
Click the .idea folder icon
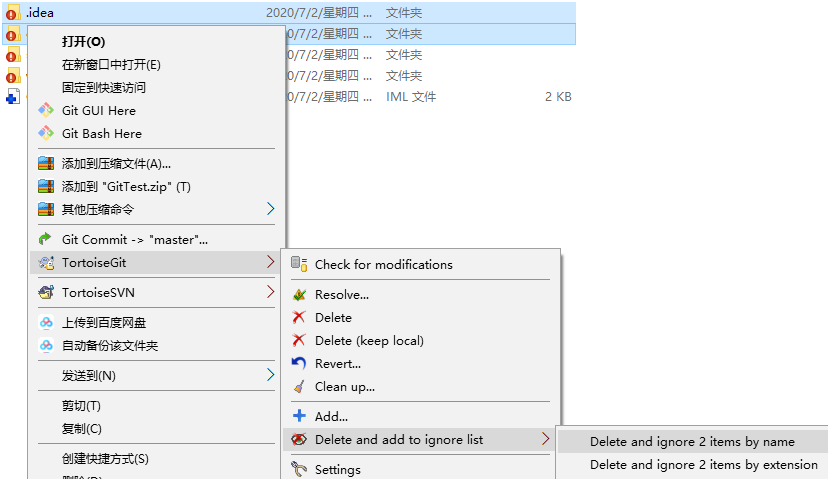tap(13, 13)
